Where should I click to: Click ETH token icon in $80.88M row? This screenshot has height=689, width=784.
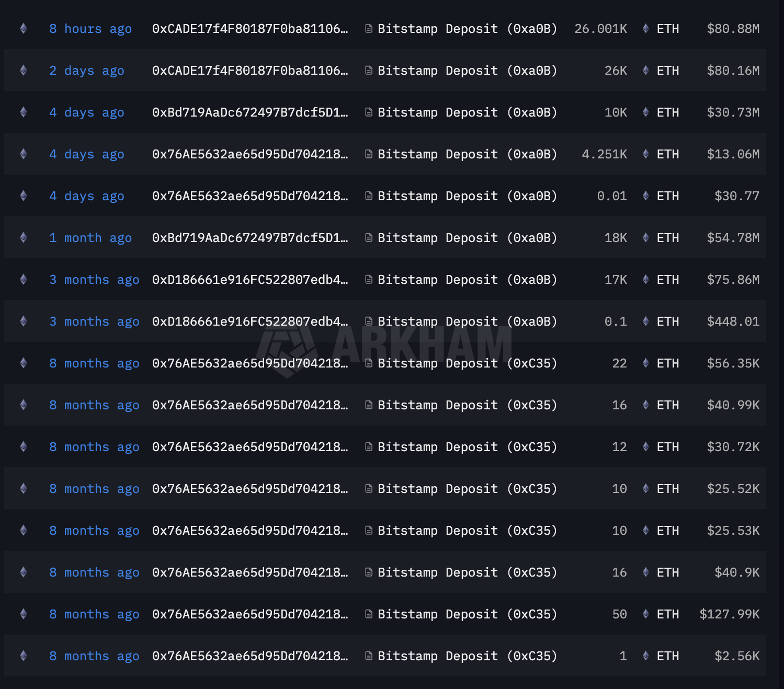point(646,28)
